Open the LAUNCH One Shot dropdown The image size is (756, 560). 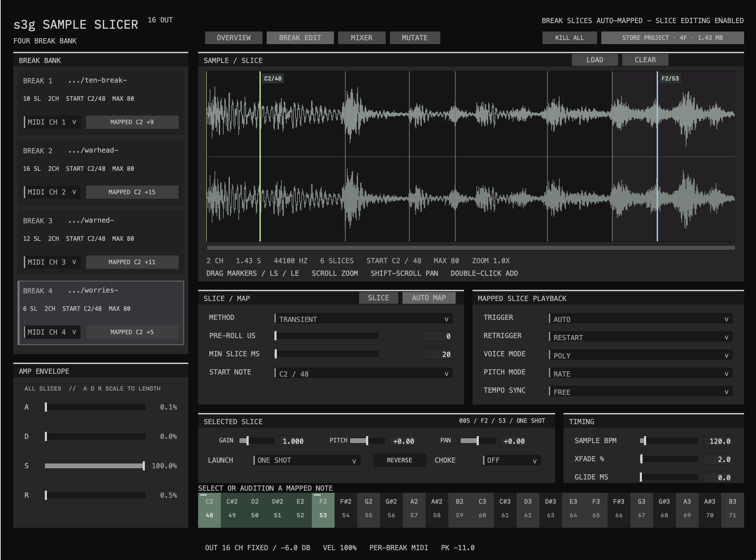pyautogui.click(x=307, y=460)
